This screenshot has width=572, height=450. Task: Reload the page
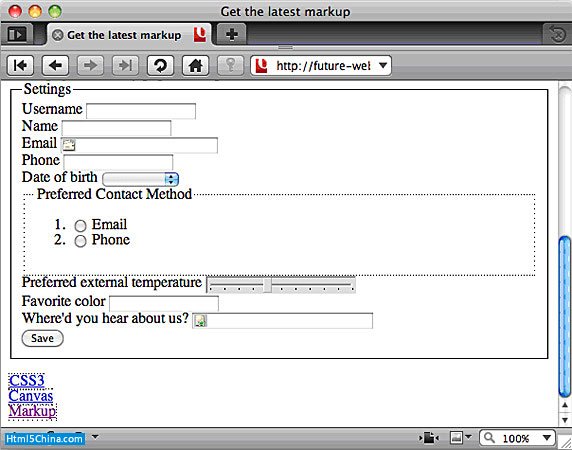coord(160,66)
